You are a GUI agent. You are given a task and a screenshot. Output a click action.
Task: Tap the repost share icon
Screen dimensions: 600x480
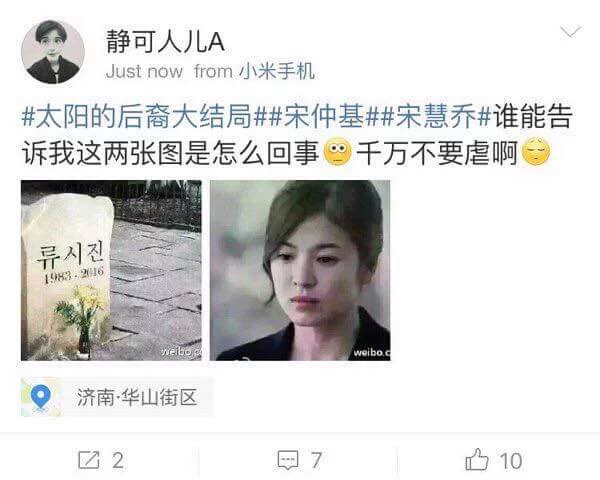[89, 460]
